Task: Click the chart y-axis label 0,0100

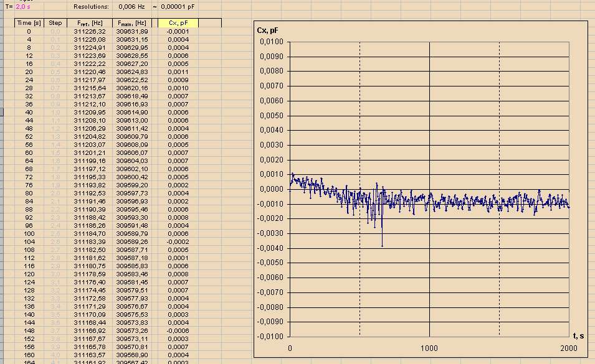Action: click(x=271, y=42)
